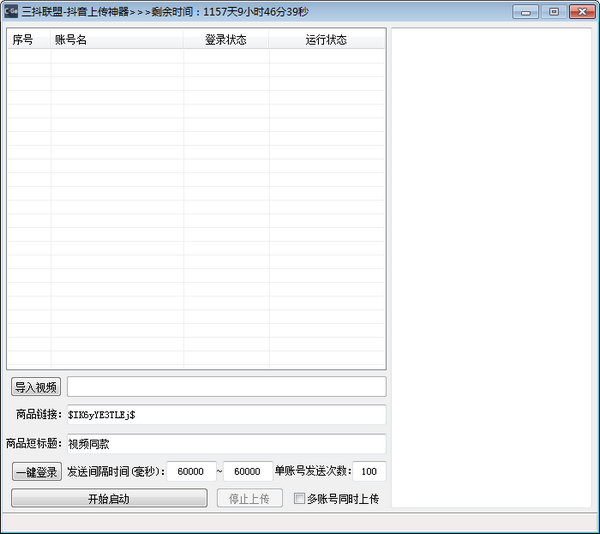Start the upload with 开始启动
Viewport: 600px width, 534px height.
click(109, 498)
